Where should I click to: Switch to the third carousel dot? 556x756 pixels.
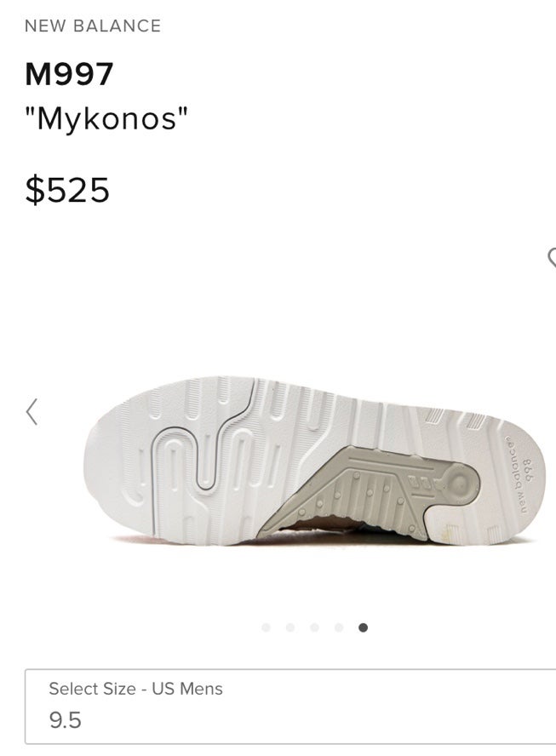click(x=315, y=627)
